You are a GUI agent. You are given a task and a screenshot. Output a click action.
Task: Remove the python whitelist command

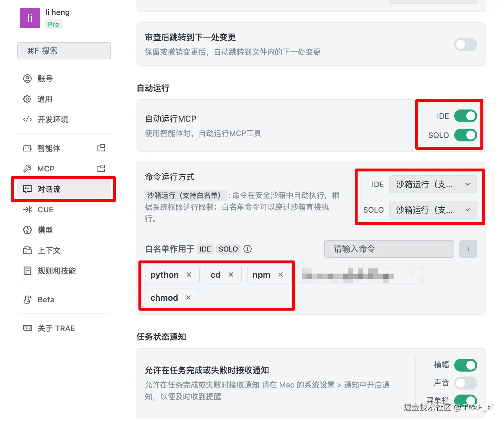tap(189, 275)
